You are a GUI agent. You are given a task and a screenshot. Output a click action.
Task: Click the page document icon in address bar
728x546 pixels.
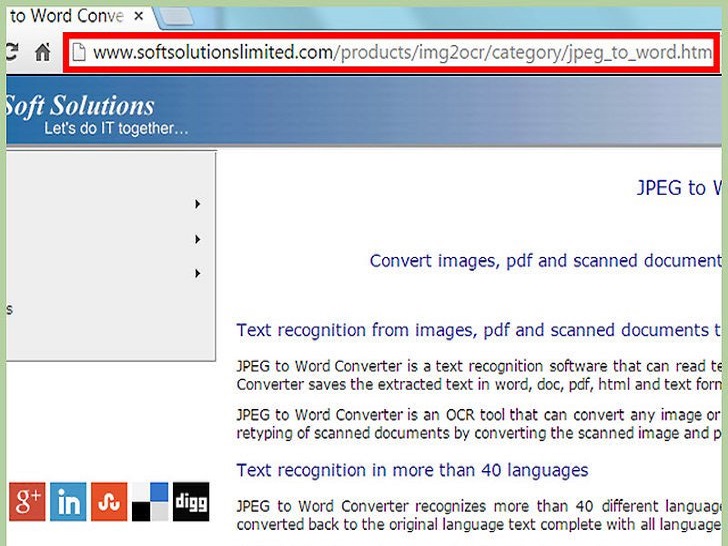[x=79, y=52]
